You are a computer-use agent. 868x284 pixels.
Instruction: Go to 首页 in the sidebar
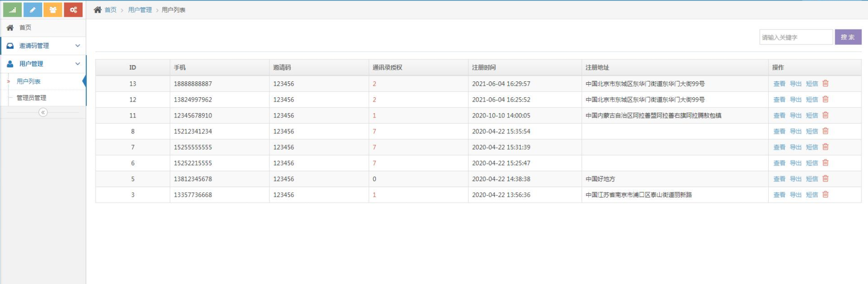[25, 28]
